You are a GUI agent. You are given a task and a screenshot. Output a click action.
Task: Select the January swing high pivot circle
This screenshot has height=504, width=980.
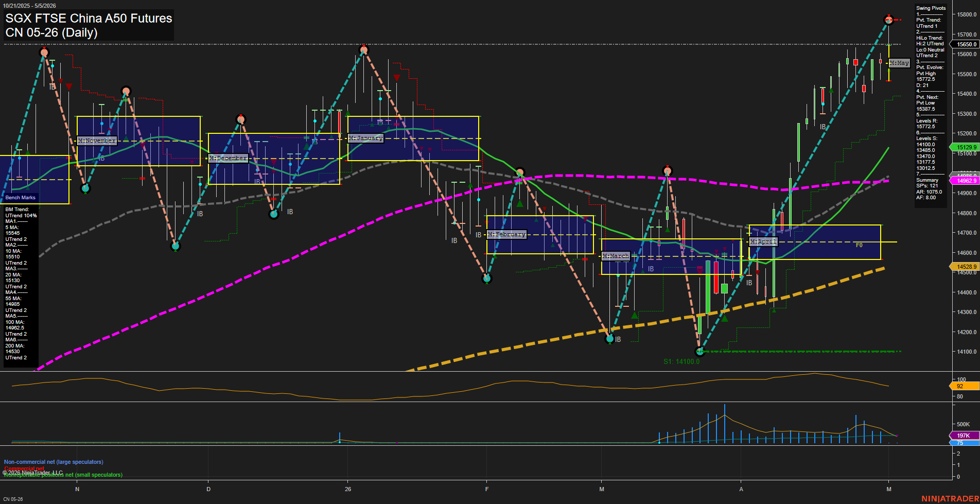[x=364, y=50]
